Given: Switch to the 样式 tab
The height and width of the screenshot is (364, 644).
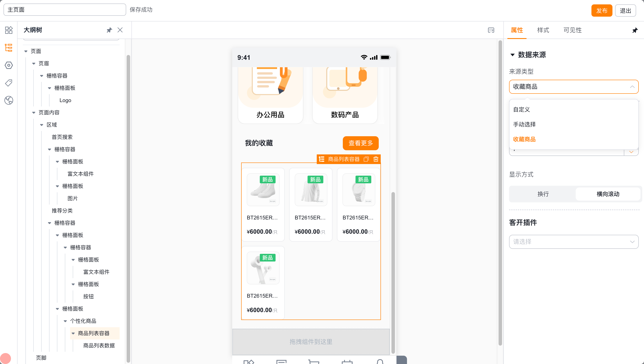Looking at the screenshot, I should (x=543, y=30).
